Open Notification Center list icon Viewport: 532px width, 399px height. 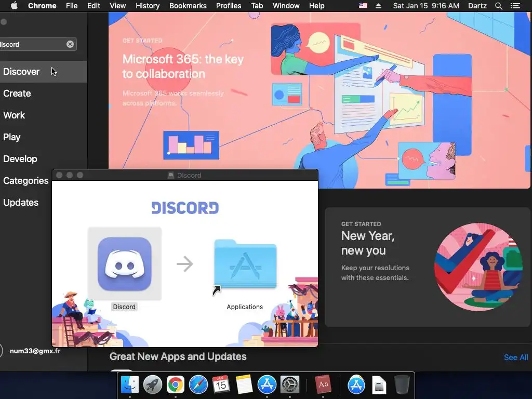click(515, 6)
